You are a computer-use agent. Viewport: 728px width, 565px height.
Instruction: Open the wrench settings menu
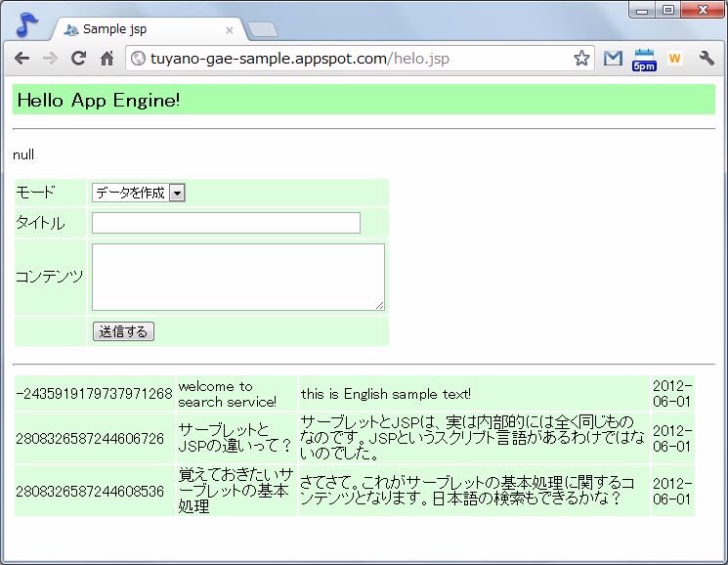(x=707, y=59)
